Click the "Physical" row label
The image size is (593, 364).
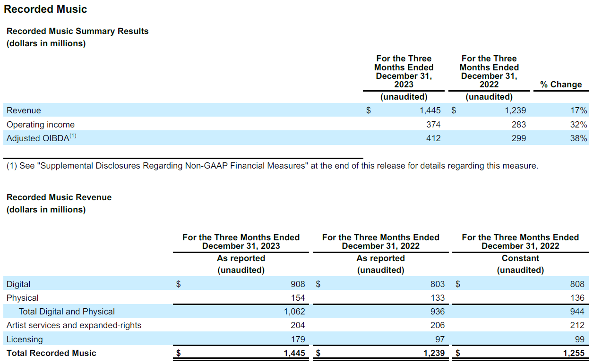(x=23, y=298)
